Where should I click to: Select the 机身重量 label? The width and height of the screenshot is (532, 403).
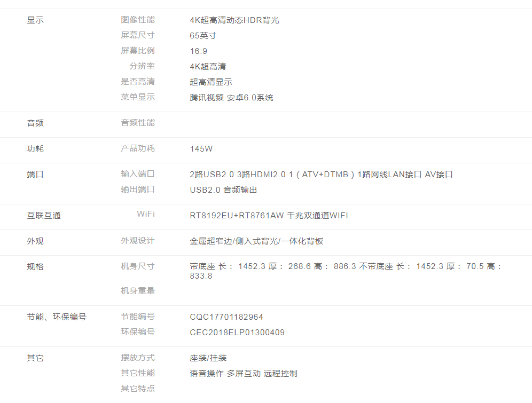pyautogui.click(x=138, y=291)
